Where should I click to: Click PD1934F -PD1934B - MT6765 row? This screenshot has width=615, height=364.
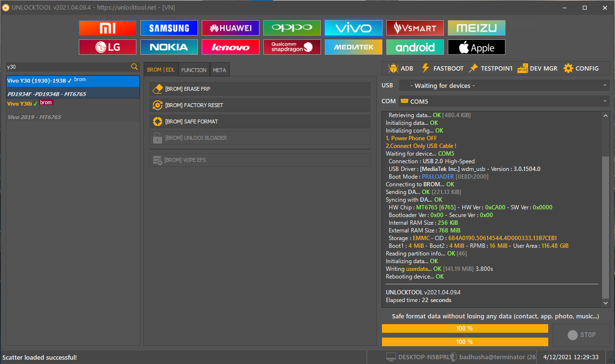[x=73, y=94]
